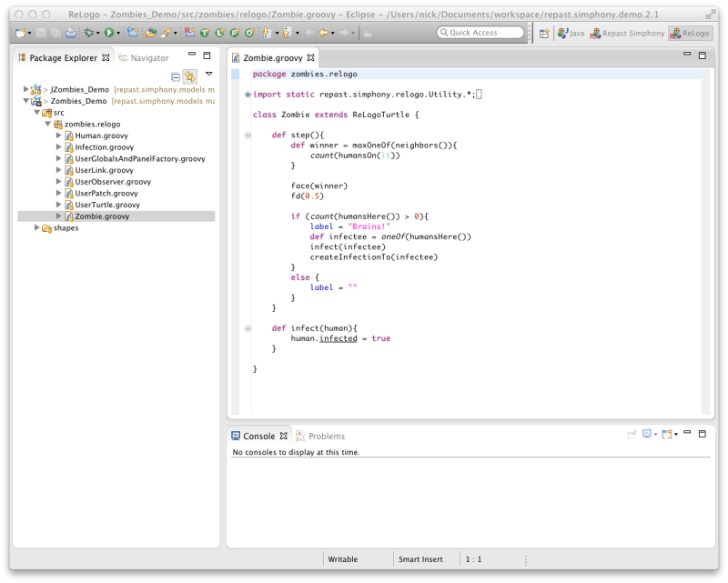This screenshot has width=728, height=583.
Task: Click the New ReLogo project icon
Action: (x=189, y=33)
